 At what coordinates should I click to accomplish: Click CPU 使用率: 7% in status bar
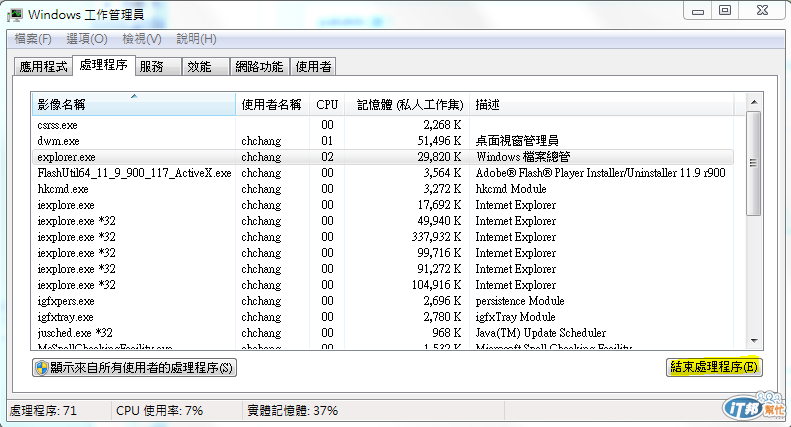pos(159,411)
